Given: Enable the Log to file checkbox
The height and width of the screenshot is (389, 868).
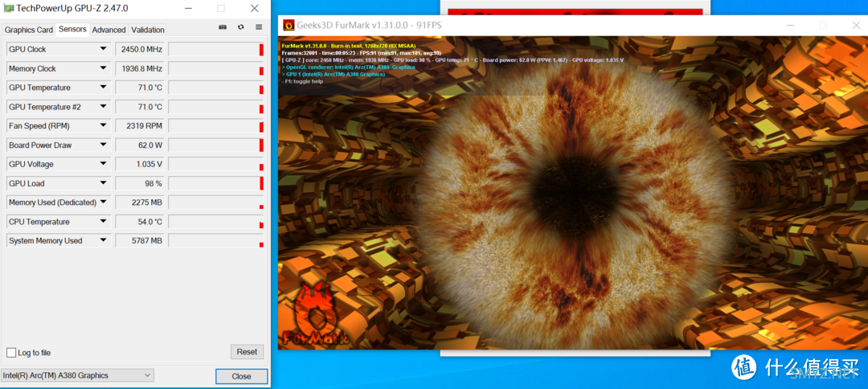Looking at the screenshot, I should pos(11,353).
